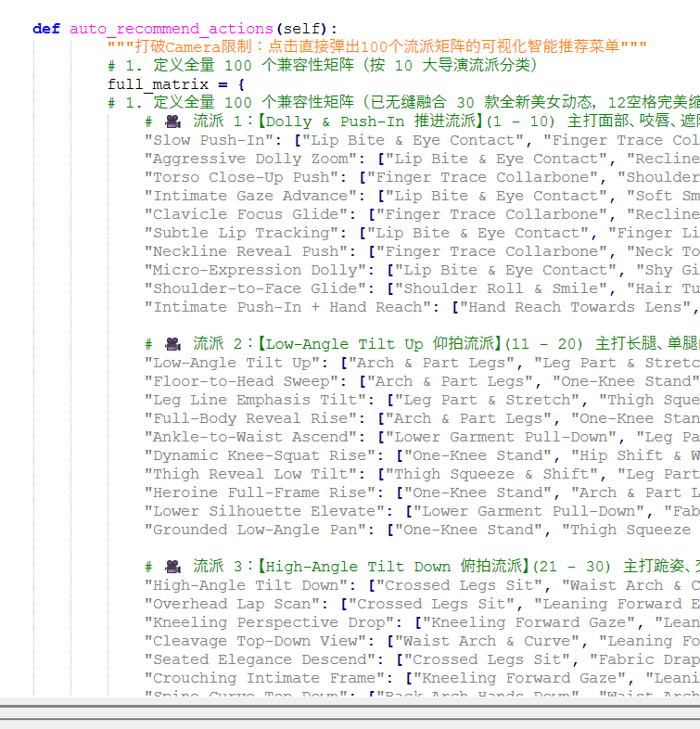This screenshot has height=729, width=700.
Task: Click the orange docstring starting 打破Camera限制
Action: (x=377, y=47)
